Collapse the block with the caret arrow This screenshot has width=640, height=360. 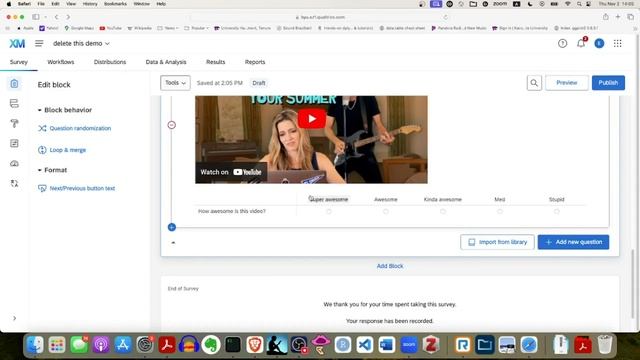click(x=173, y=242)
